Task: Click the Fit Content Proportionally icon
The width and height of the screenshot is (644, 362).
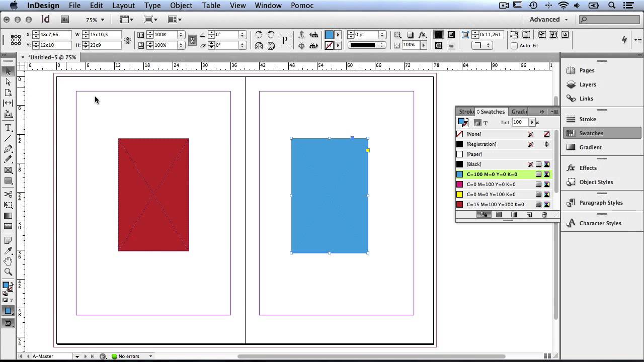Action: point(526,35)
